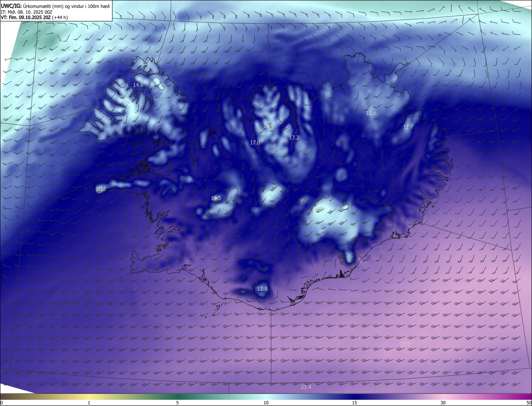
Task: Click the 17.0 precipitation value label
Action: [x=255, y=142]
